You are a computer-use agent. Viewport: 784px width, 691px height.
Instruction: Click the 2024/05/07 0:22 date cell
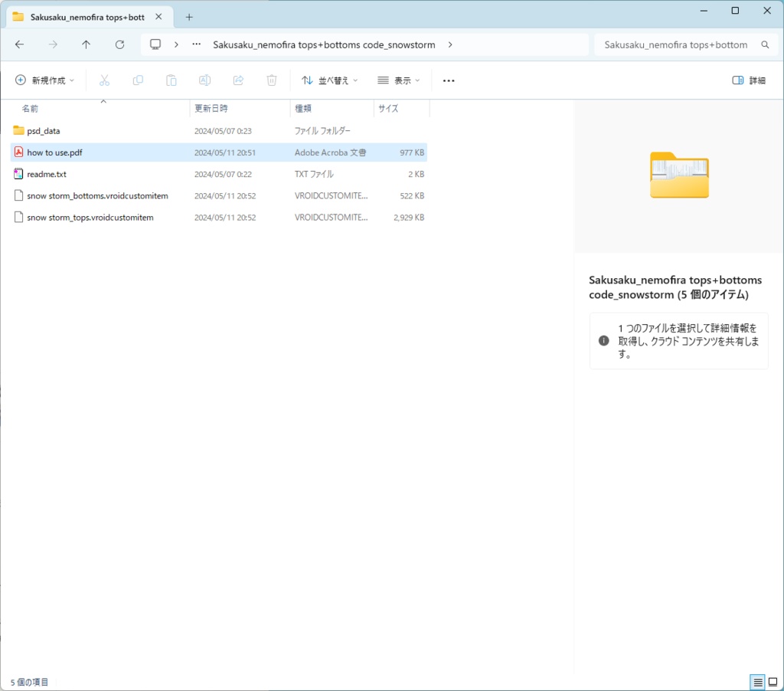pyautogui.click(x=223, y=174)
